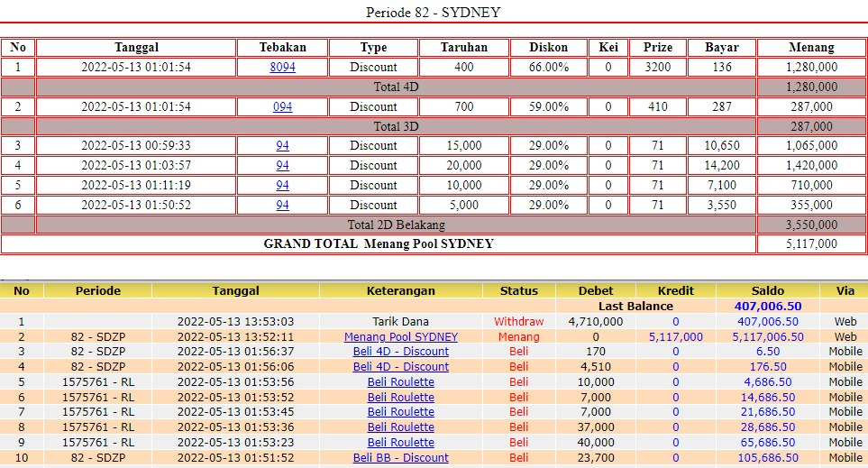The height and width of the screenshot is (468, 868).
Task: Select the 5,117,000 kredit value in row 2
Action: pos(675,336)
